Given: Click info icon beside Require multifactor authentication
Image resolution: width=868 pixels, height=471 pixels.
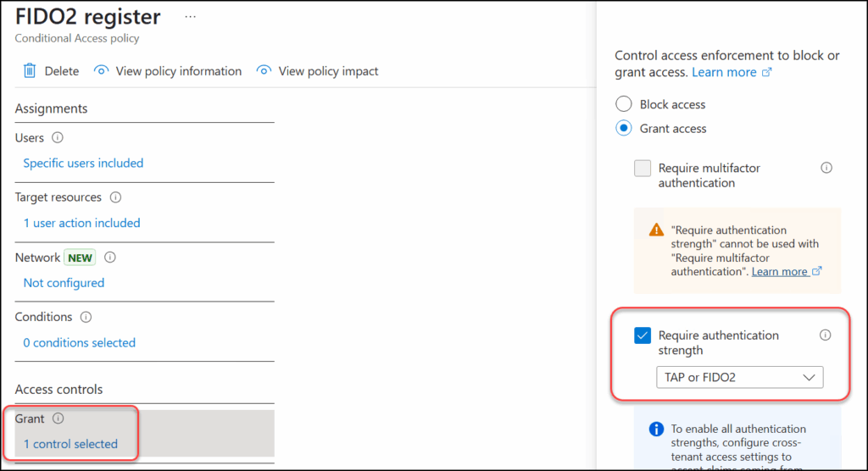Looking at the screenshot, I should pos(826,168).
